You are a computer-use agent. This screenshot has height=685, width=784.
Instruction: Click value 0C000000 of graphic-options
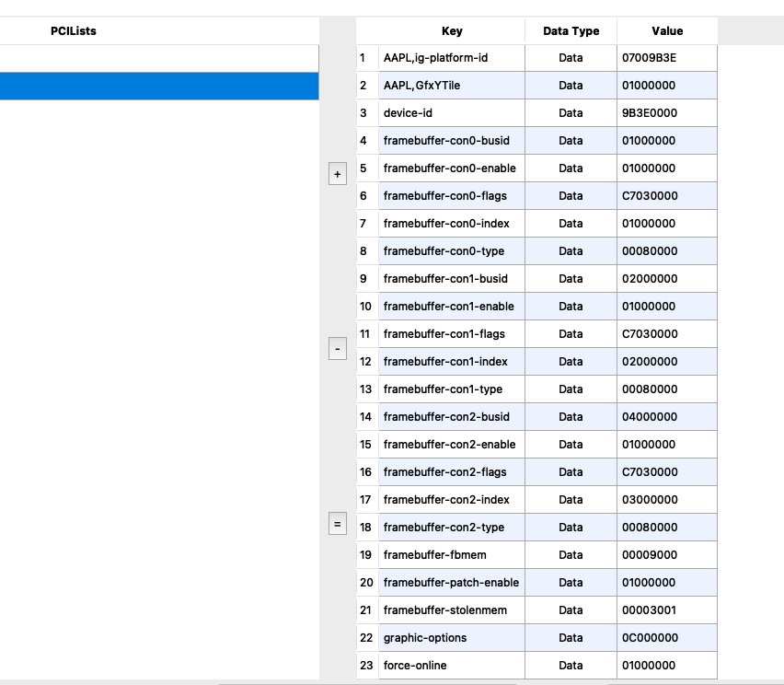tap(667, 638)
